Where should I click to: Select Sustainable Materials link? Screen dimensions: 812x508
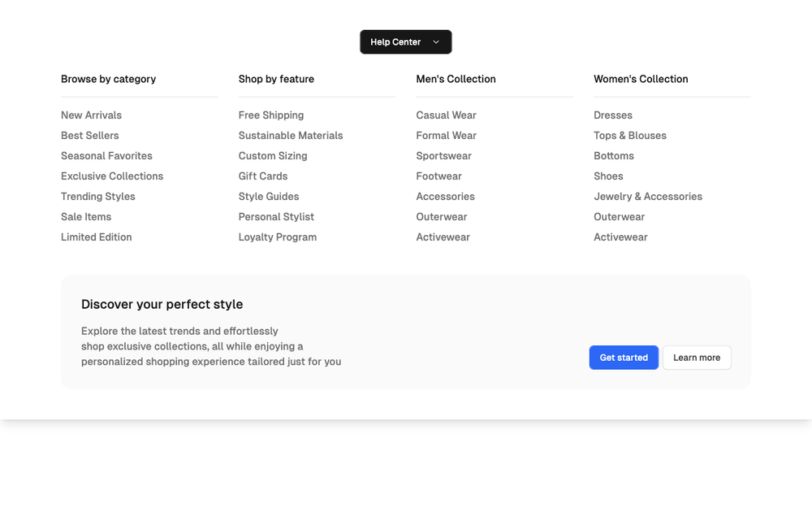(x=291, y=135)
